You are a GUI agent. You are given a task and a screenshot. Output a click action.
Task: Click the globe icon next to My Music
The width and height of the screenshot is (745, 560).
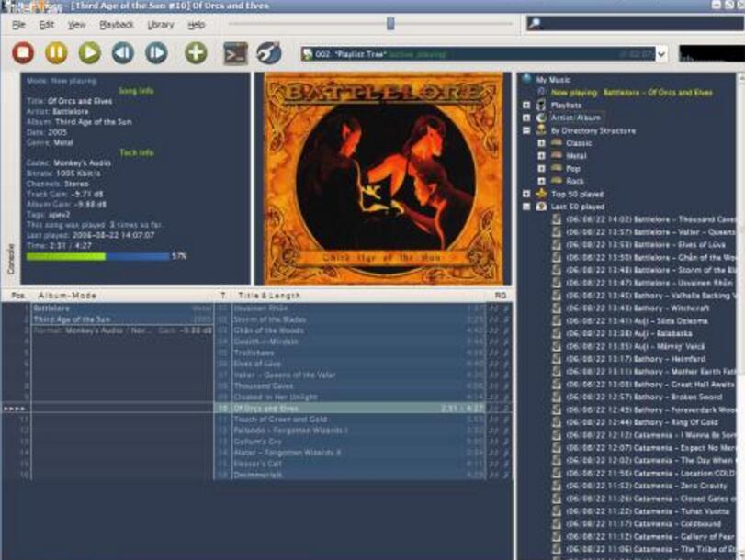526,79
